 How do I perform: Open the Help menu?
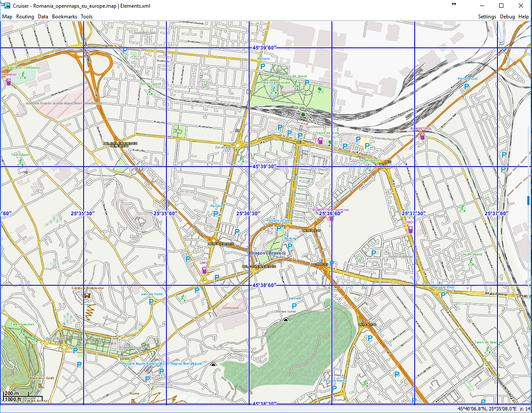[523, 17]
